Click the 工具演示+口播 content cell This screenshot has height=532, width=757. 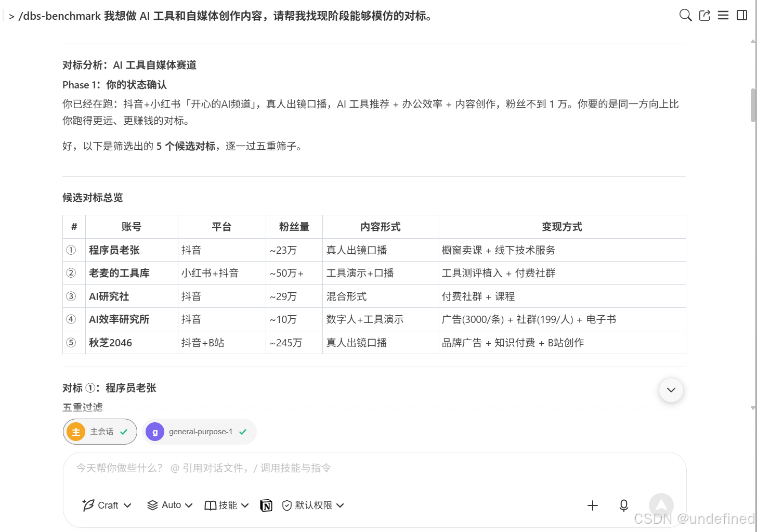[380, 273]
